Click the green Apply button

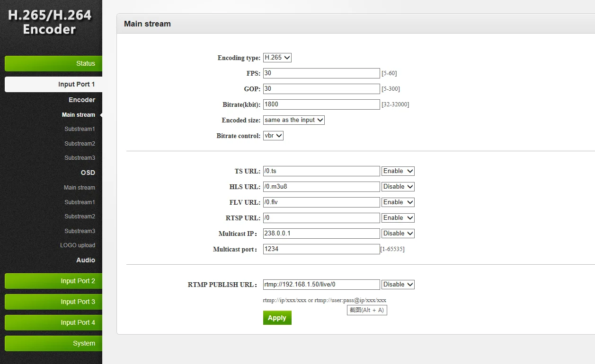[277, 318]
